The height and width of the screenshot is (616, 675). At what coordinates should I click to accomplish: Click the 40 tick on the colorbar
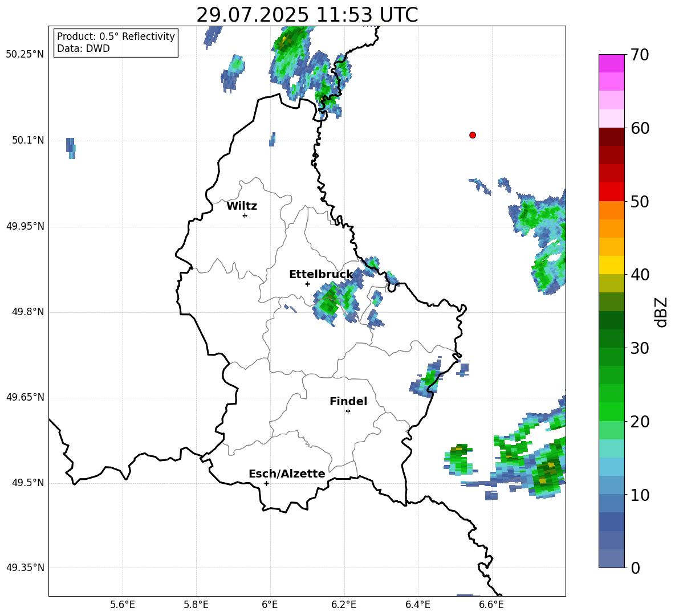click(x=639, y=275)
